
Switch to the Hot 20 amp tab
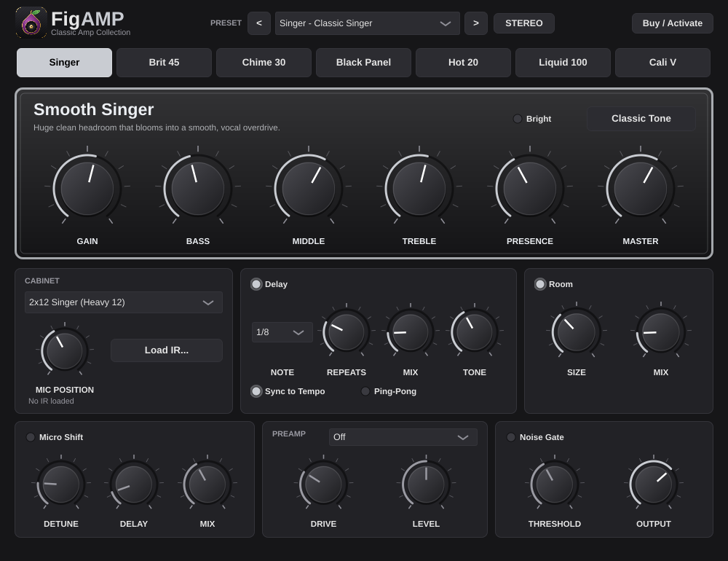[463, 62]
